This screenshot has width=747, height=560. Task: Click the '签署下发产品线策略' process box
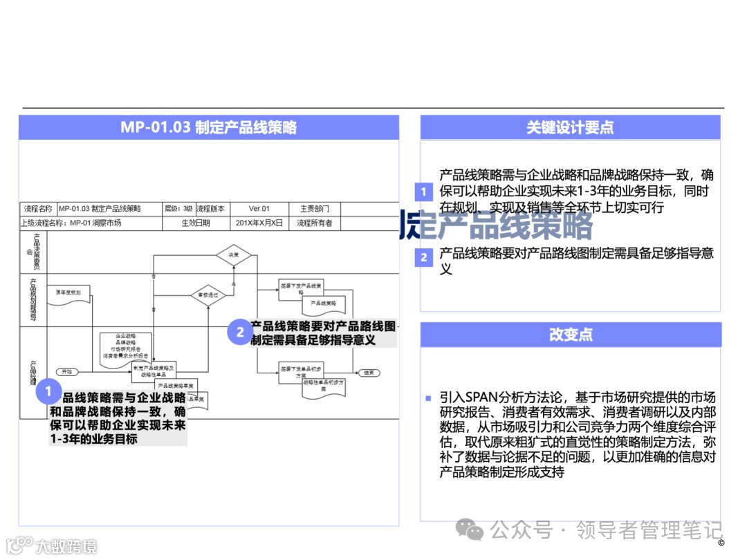click(x=301, y=290)
